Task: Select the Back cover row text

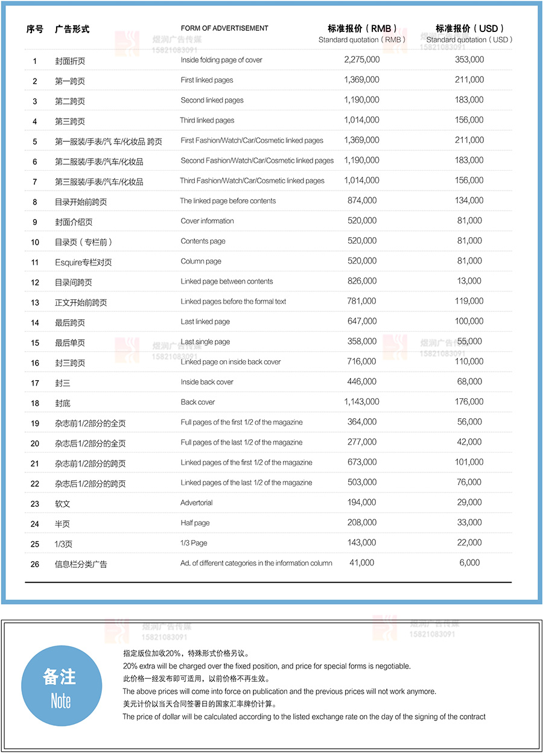Action: click(x=198, y=402)
